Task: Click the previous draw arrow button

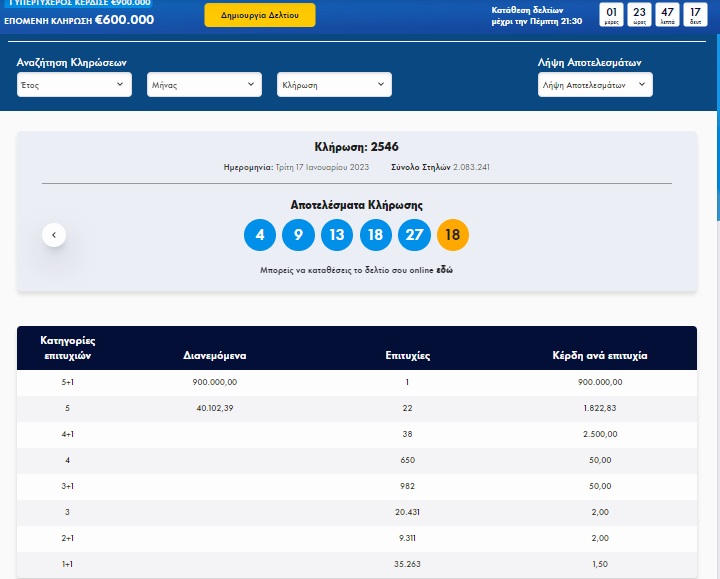Action: coord(54,235)
